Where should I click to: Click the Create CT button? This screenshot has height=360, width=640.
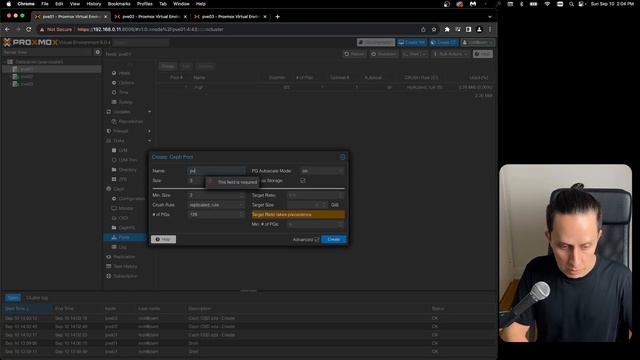(444, 42)
